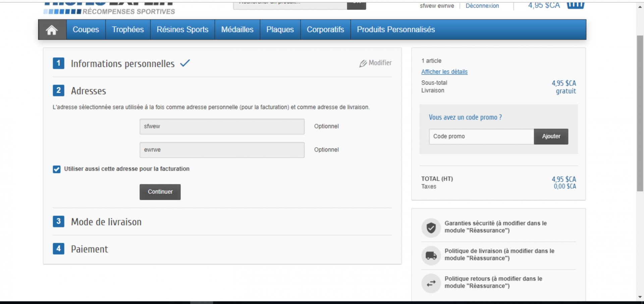Click the search submit button
Viewport: 644px width, 304px height.
click(x=356, y=5)
